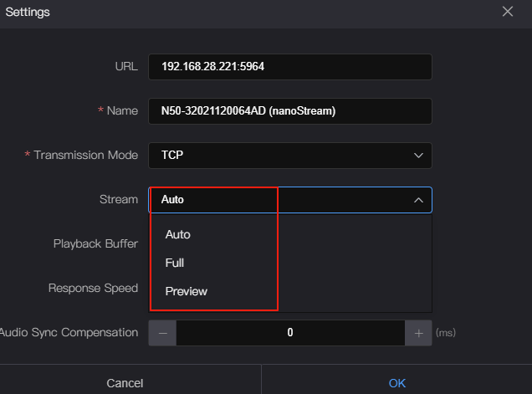Click the Playback Buffer label
This screenshot has width=532, height=394.
95,243
